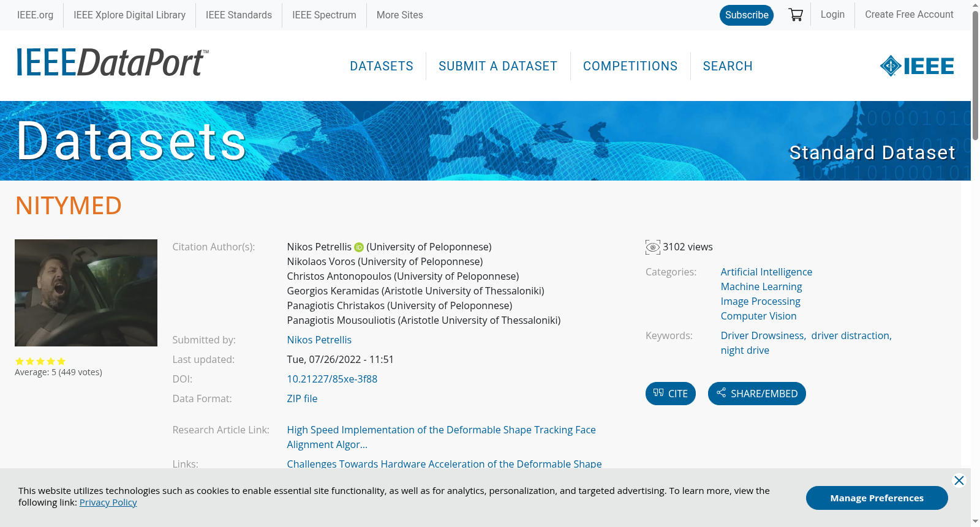Select Image Processing category
The height and width of the screenshot is (527, 980).
point(760,301)
